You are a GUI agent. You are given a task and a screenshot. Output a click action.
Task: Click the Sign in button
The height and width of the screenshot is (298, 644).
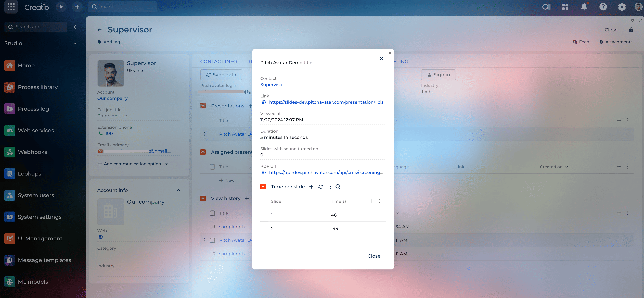(x=438, y=74)
